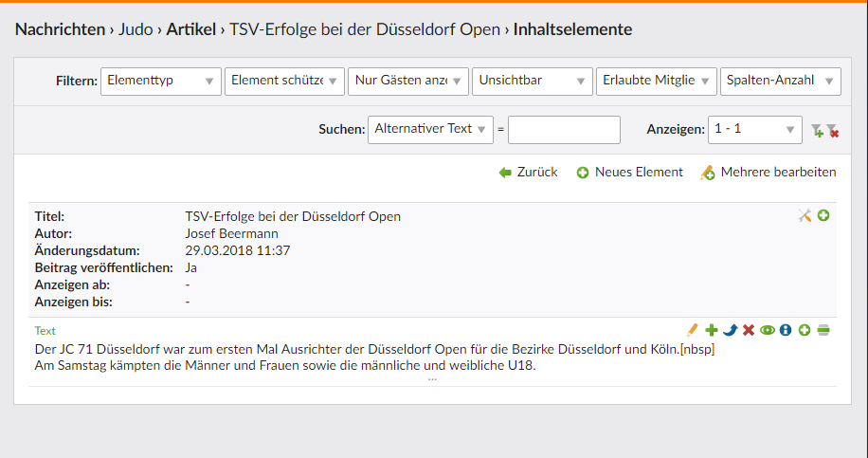Edit the Text element with pencil icon

pyautogui.click(x=693, y=330)
